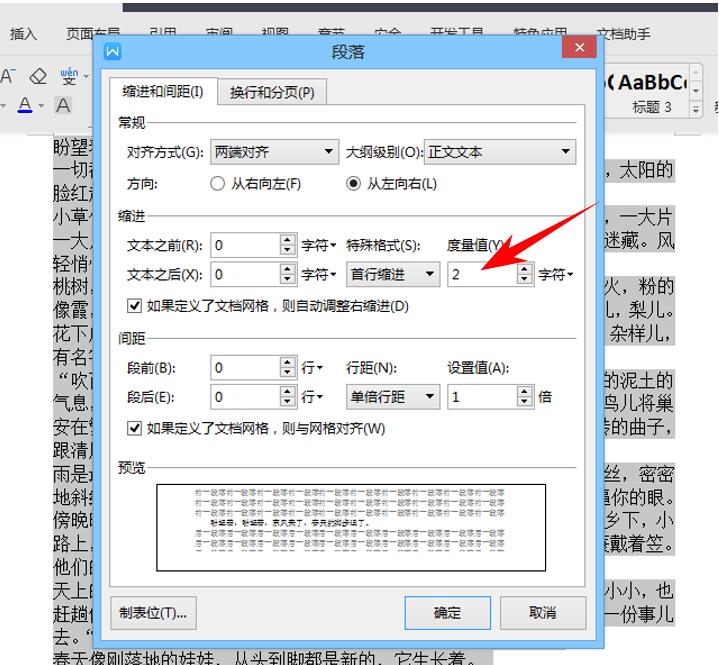Increase the 段前 spacing with up arrow
This screenshot has height=665, width=719.
click(287, 362)
